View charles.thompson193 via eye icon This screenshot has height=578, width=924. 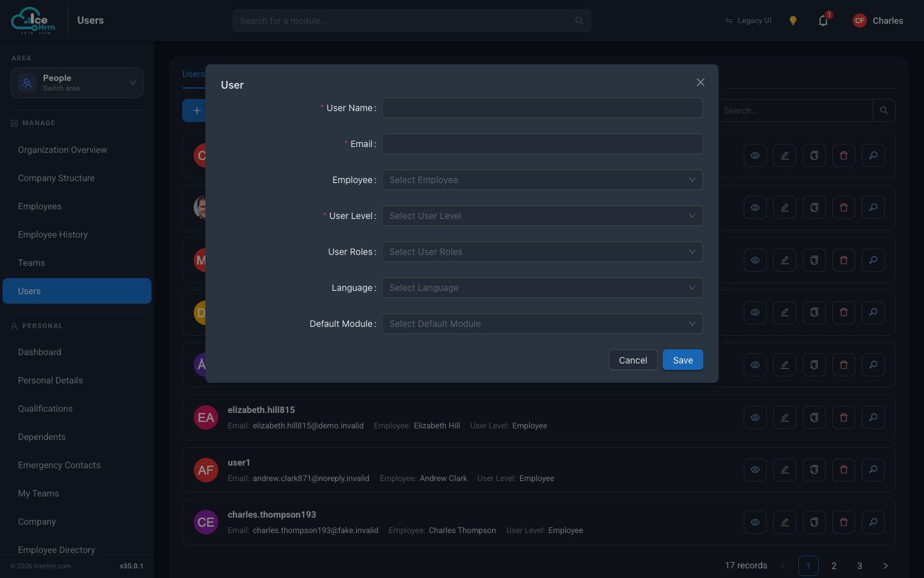(755, 522)
